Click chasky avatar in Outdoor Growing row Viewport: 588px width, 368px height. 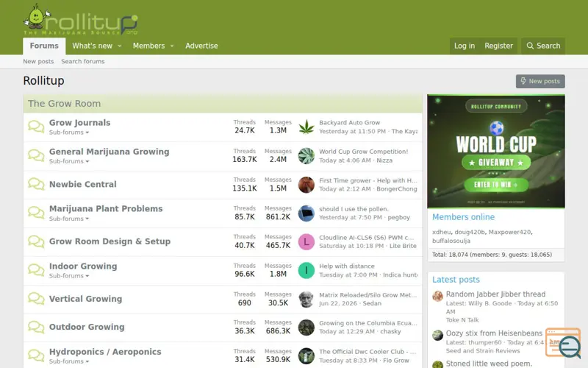click(306, 328)
